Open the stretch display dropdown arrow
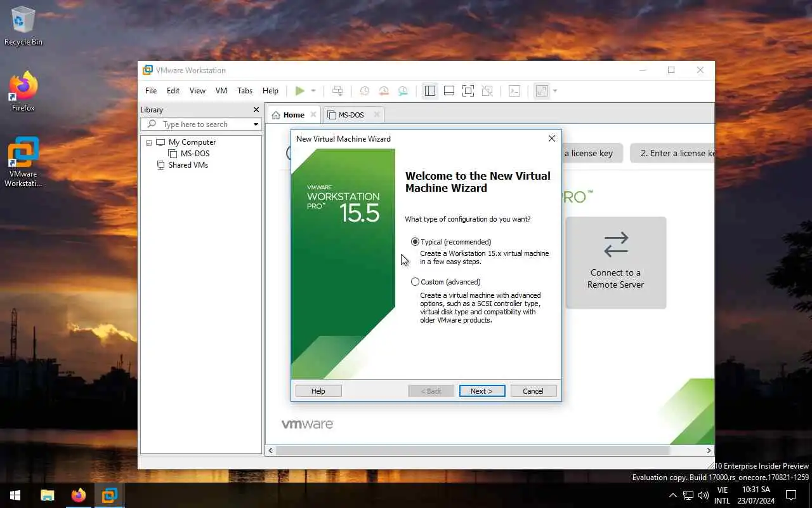The width and height of the screenshot is (812, 508). coord(555,91)
